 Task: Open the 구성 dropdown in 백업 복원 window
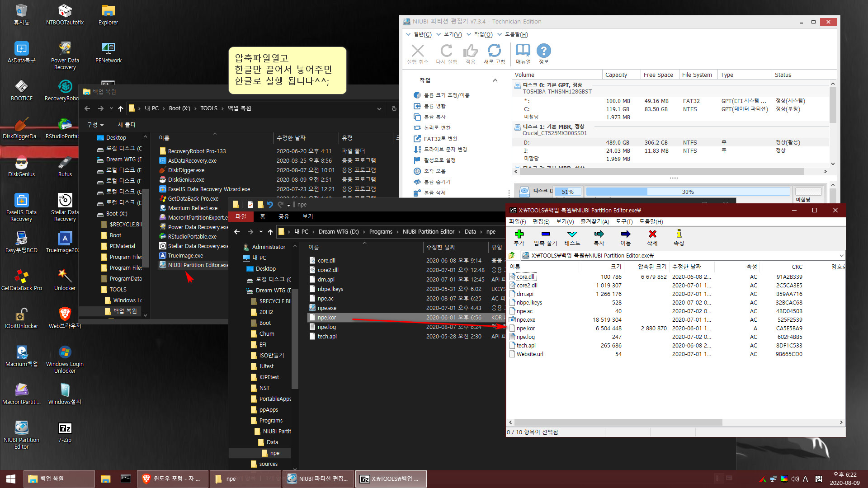click(95, 125)
